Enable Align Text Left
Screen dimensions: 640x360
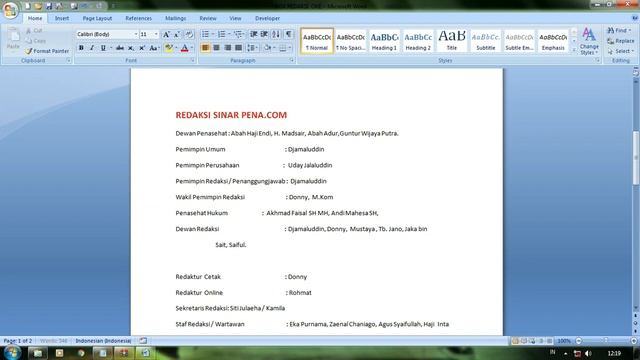pos(205,48)
